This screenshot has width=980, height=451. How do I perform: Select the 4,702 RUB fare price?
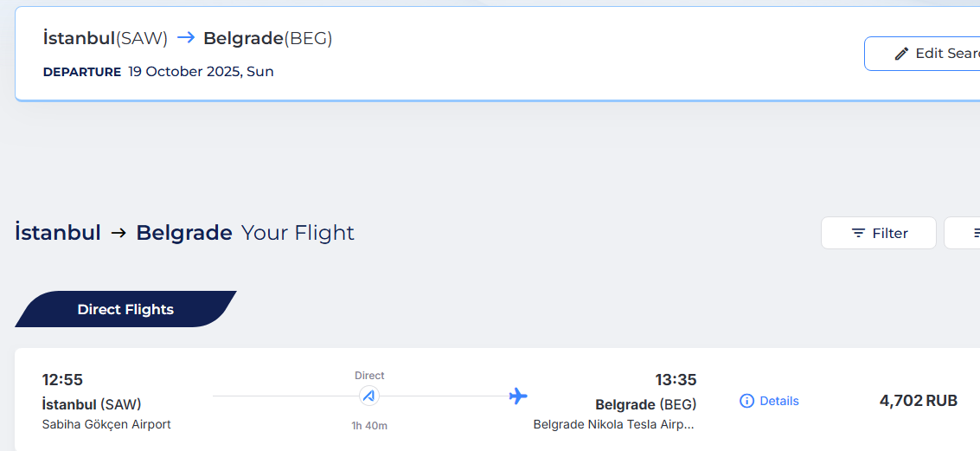[918, 400]
